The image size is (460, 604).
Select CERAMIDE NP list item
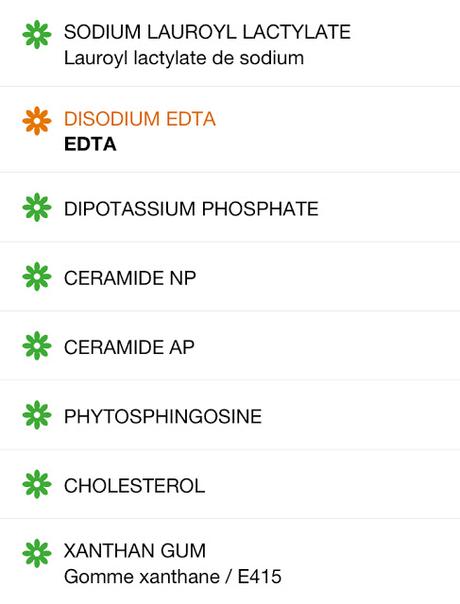coord(230,277)
